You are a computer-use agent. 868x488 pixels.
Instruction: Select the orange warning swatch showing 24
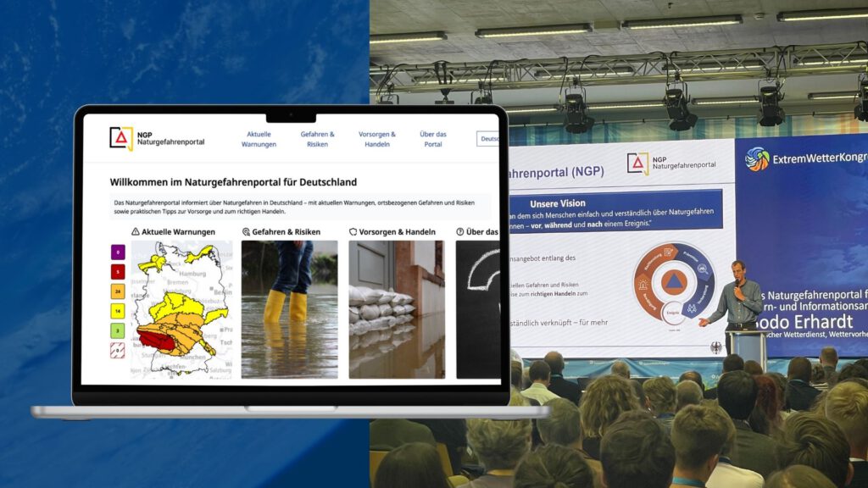click(117, 291)
